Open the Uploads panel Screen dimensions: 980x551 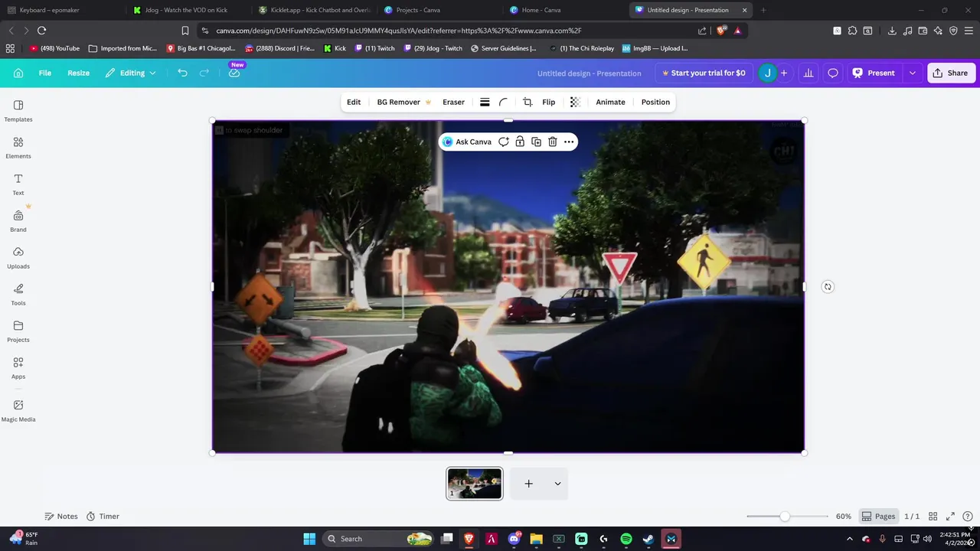[18, 257]
